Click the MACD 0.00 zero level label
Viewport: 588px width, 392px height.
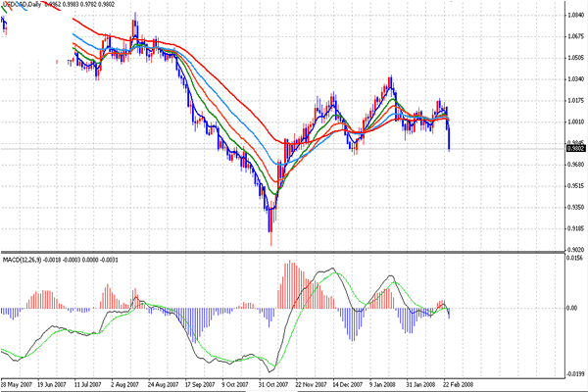tap(572, 309)
